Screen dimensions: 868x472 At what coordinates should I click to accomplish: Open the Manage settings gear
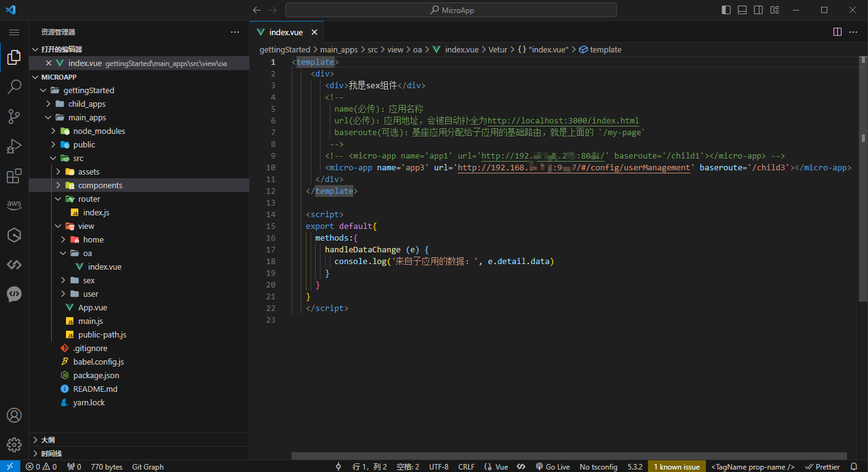[x=14, y=444]
